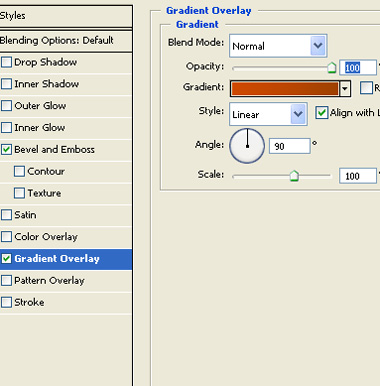Select the Gradient Overlay row label
380x386 pixels.
coord(57,259)
